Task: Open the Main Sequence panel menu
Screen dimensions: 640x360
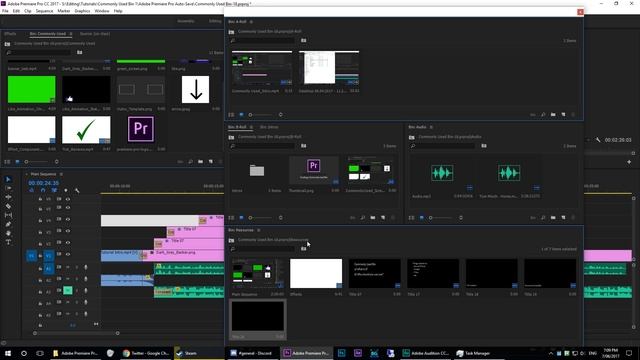Action: [x=61, y=174]
